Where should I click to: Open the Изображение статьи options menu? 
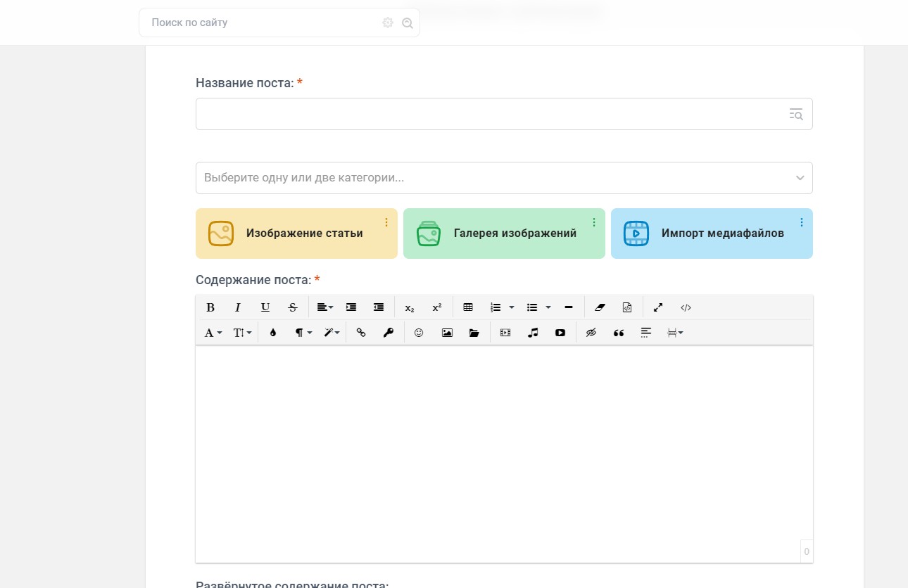(x=386, y=222)
